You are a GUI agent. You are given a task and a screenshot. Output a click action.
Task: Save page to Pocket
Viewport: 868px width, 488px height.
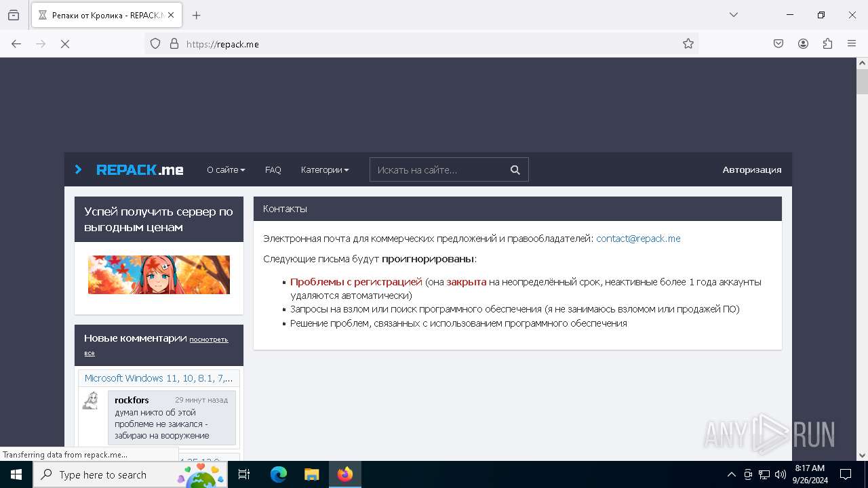point(778,43)
